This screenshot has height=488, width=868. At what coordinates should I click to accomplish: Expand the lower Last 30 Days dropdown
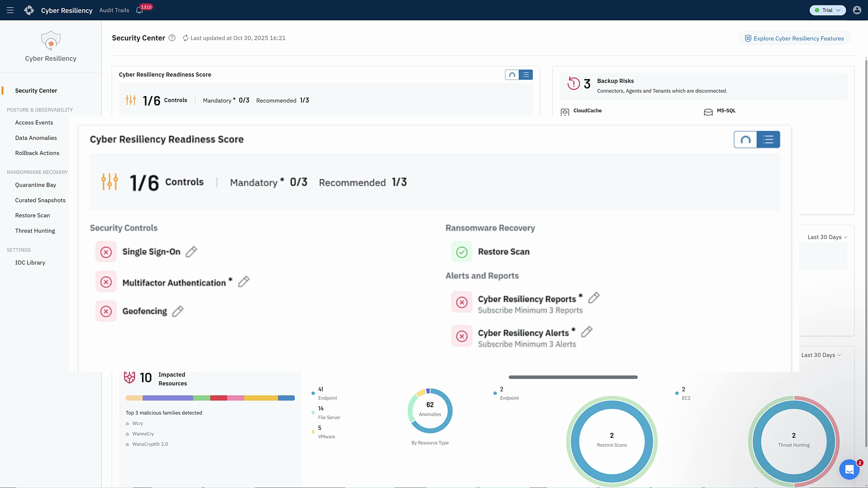pyautogui.click(x=821, y=355)
